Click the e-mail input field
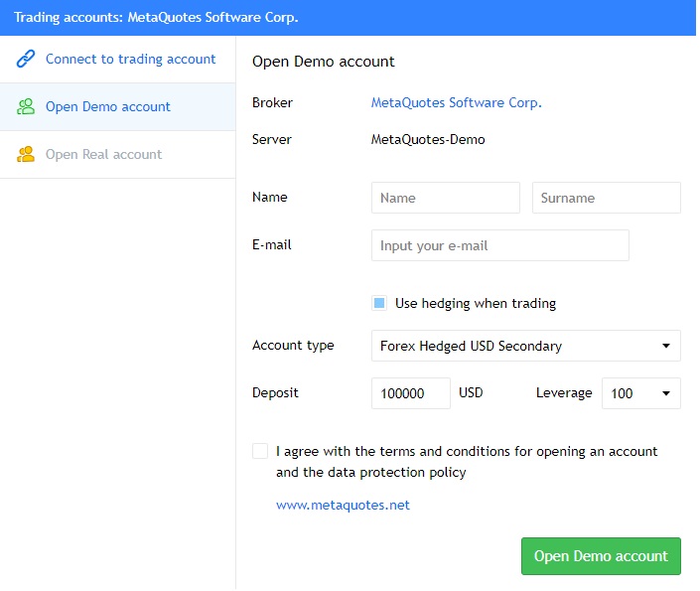Image resolution: width=700 pixels, height=591 pixels. [499, 245]
